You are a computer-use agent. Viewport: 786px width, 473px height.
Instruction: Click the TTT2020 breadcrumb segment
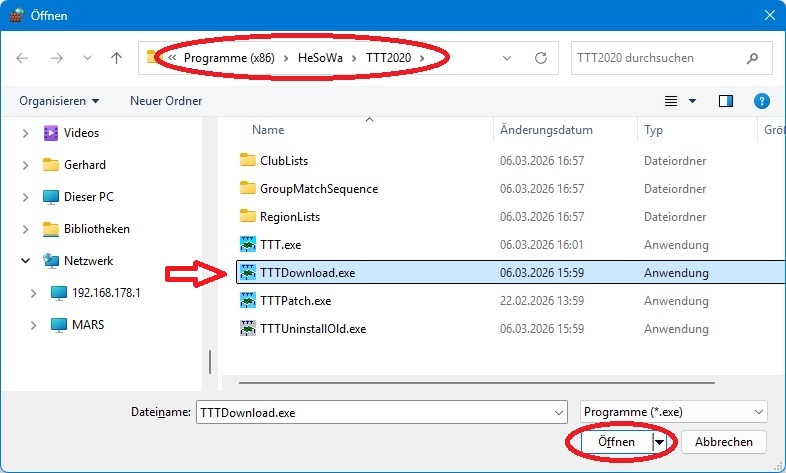point(388,58)
